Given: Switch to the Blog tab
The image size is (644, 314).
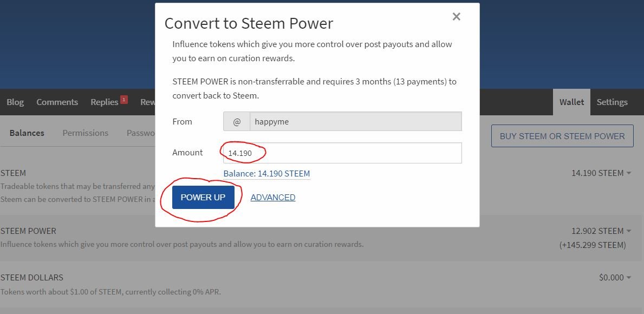Looking at the screenshot, I should (x=15, y=102).
